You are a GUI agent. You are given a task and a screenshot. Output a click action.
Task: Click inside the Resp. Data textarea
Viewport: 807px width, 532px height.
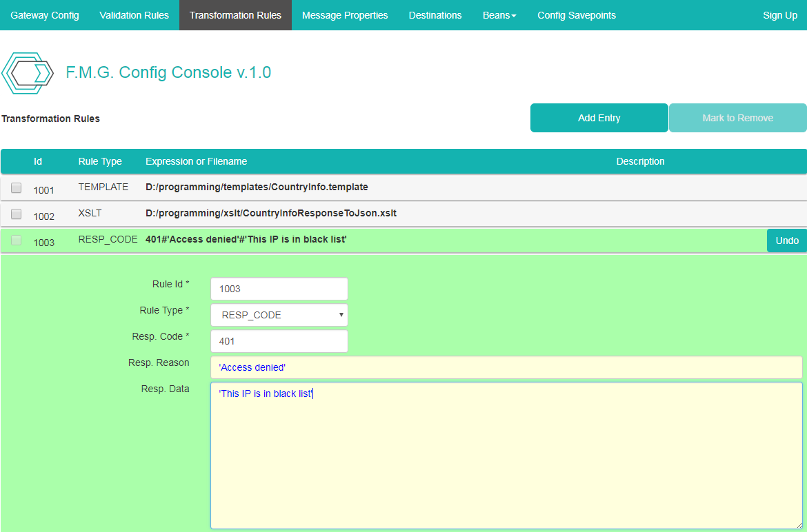point(506,455)
